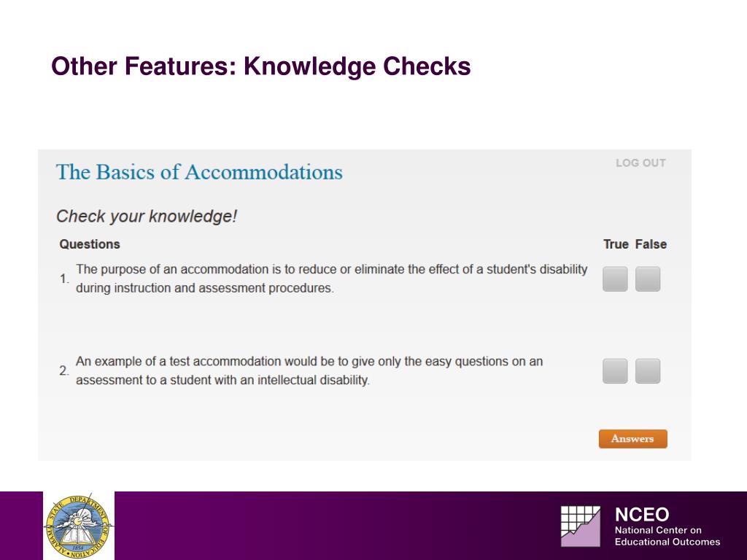The width and height of the screenshot is (747, 560).
Task: Click the False column header
Action: pyautogui.click(x=651, y=244)
